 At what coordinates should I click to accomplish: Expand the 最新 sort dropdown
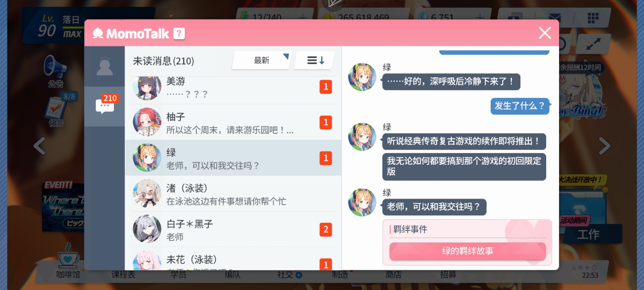click(x=262, y=60)
